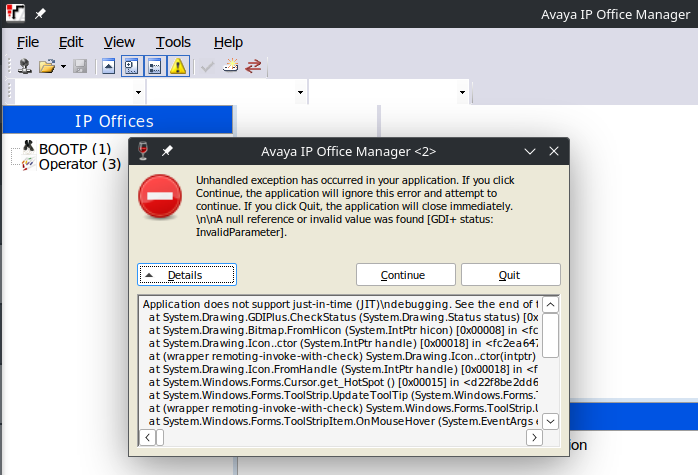Click the GDIPlus.CheckStatus stack trace line

pyautogui.click(x=343, y=317)
